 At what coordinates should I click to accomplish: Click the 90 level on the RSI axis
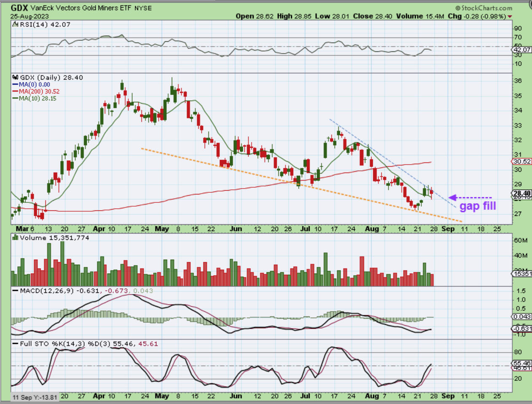(x=518, y=28)
